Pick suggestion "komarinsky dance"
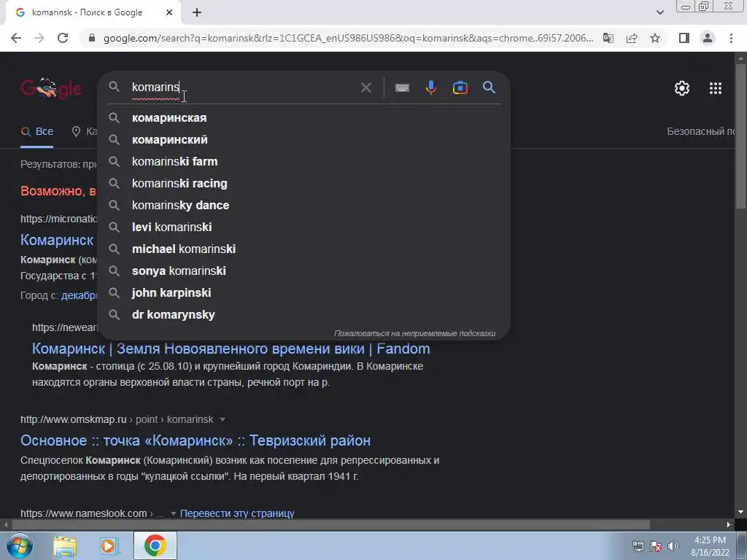Viewport: 747px width, 560px height. [x=304, y=205]
